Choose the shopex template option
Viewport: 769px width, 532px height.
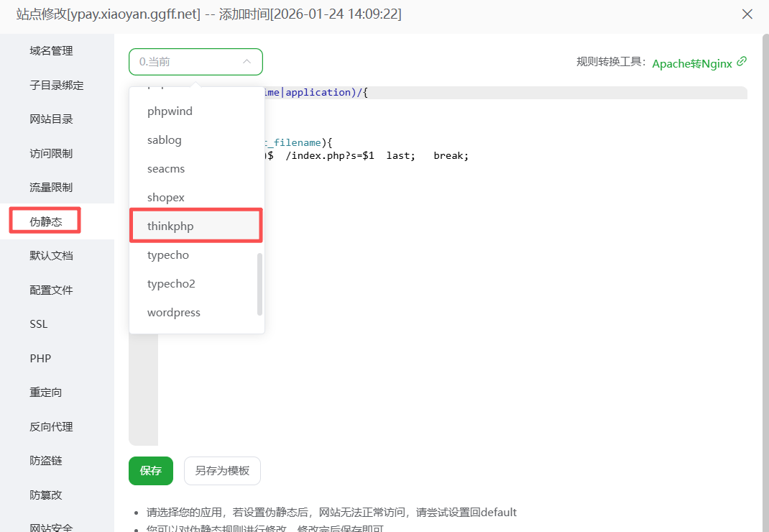coord(165,198)
